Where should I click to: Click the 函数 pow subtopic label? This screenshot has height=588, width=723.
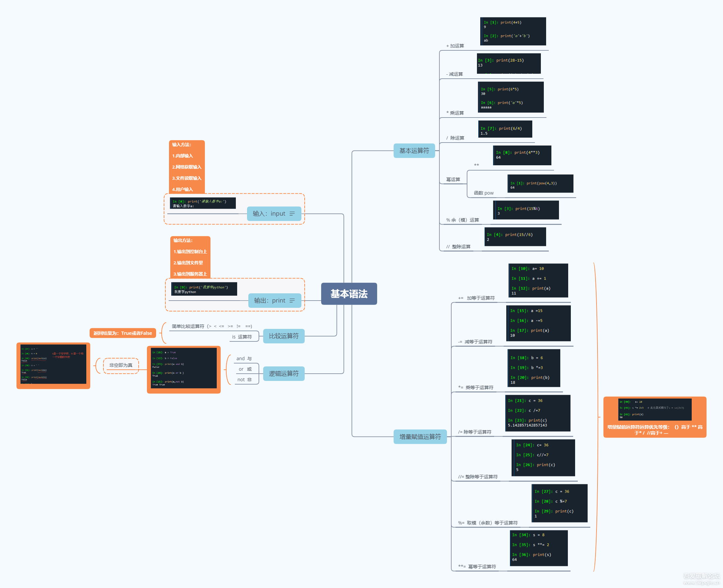484,193
